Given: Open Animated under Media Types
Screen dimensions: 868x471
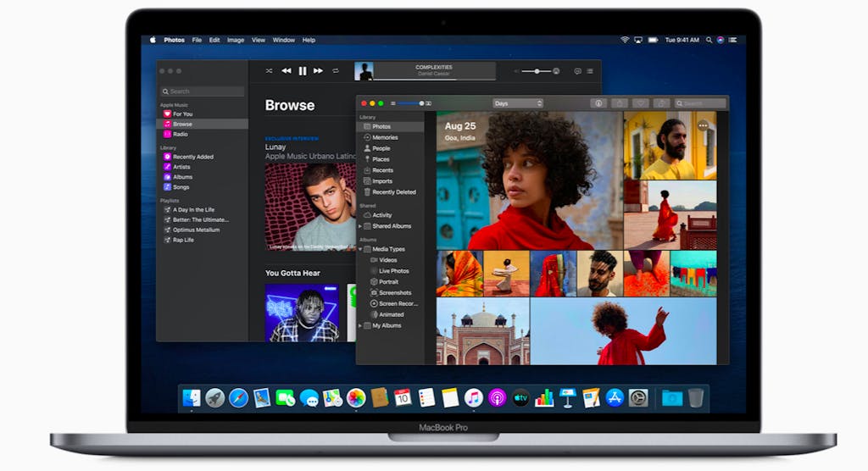Looking at the screenshot, I should click(x=387, y=314).
